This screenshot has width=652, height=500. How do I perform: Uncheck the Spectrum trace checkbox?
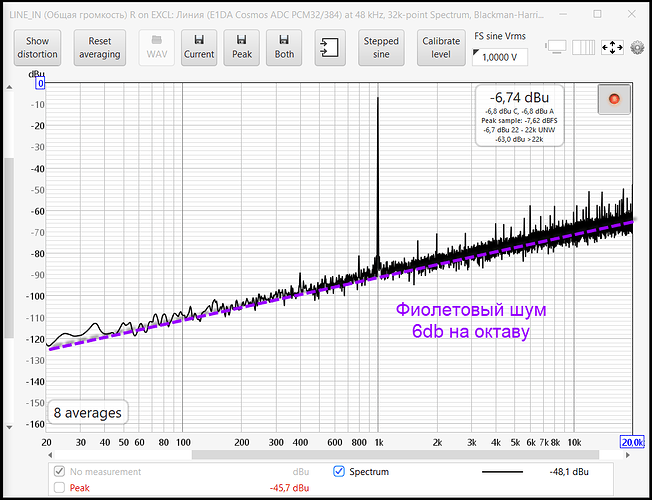338,471
